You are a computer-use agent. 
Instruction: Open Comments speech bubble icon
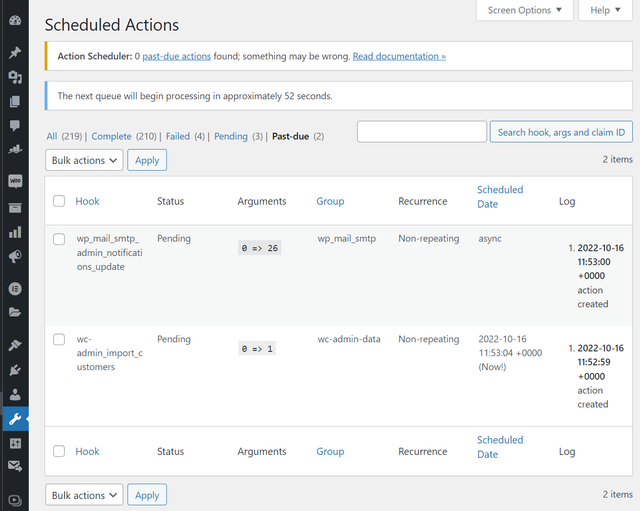[15, 125]
